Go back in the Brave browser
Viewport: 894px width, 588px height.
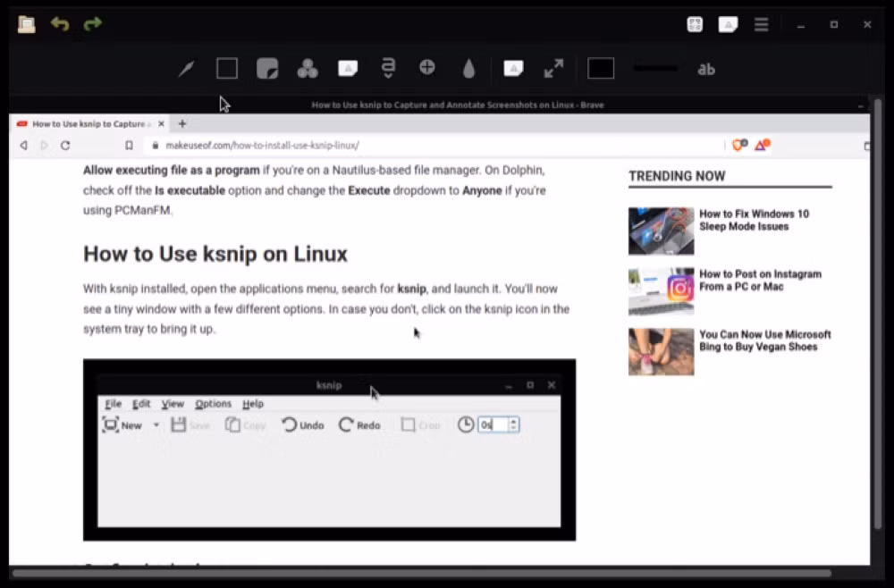[x=23, y=146]
